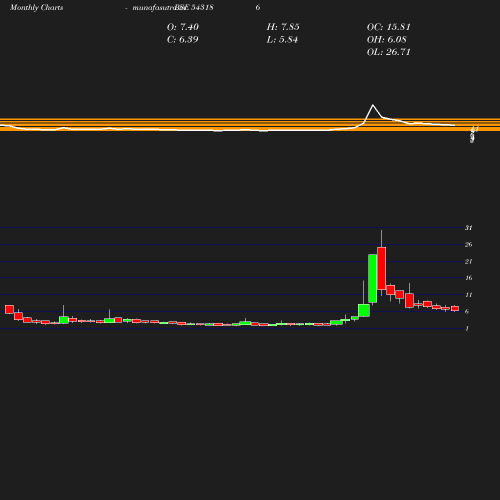Select the low value "L: 5.84"
The height and width of the screenshot is (500, 500).
[x=282, y=40]
